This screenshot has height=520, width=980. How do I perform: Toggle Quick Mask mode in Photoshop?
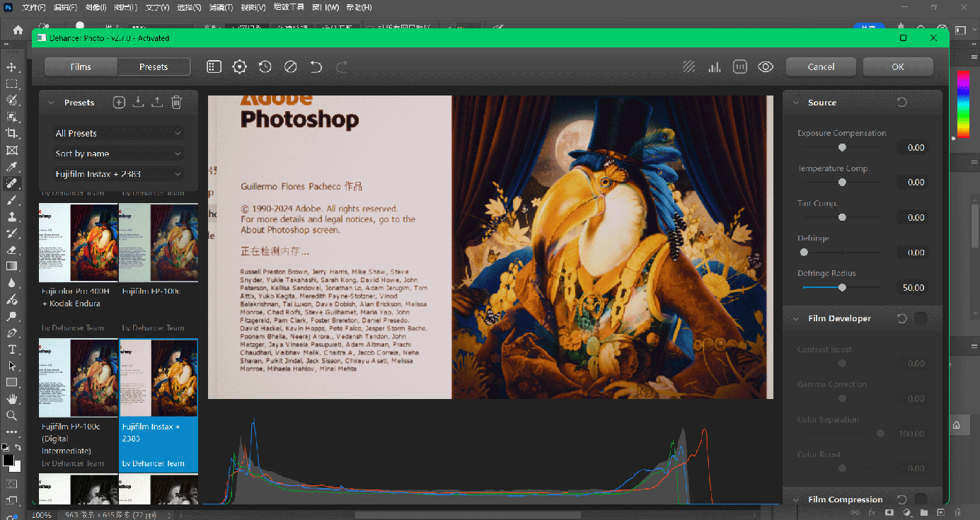[11, 484]
